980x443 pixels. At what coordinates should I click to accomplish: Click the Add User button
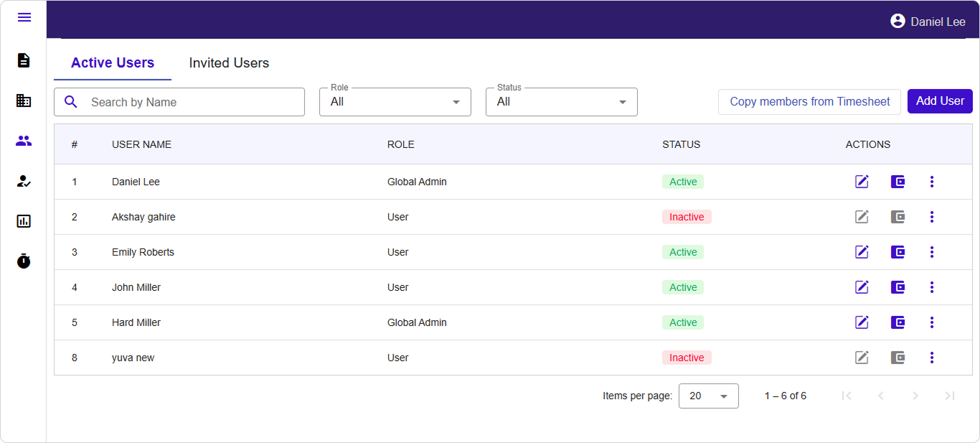[x=940, y=101]
